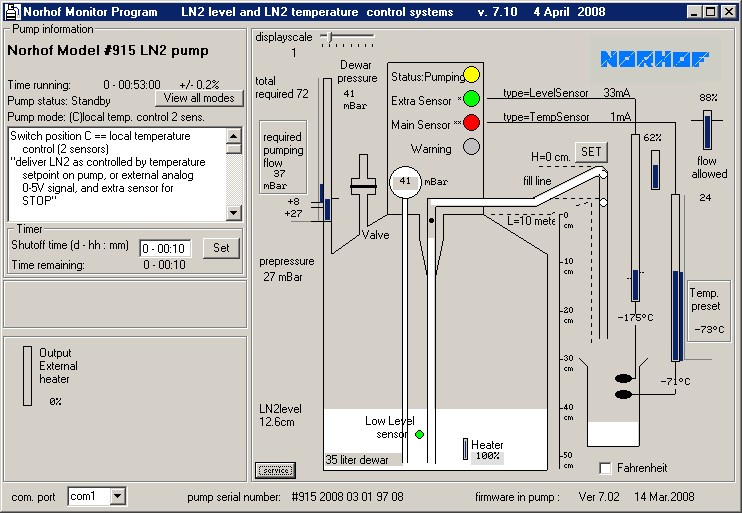
Task: Maximize the Norhof Monitor Program window
Action: point(710,12)
